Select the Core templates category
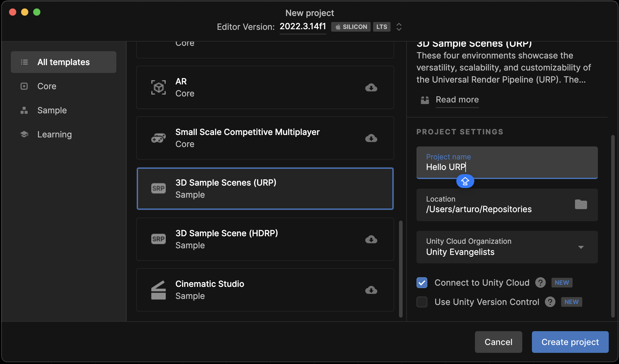This screenshot has height=364, width=619. coord(47,86)
